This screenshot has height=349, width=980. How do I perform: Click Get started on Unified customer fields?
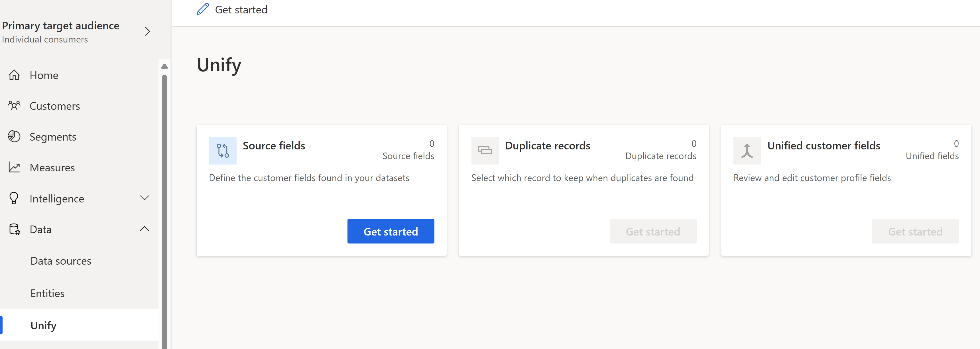click(x=914, y=231)
